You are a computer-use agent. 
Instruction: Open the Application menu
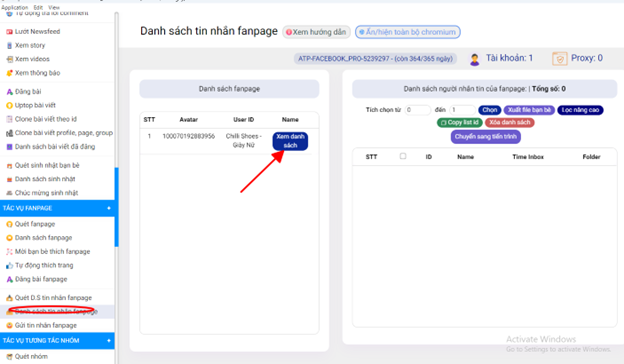pos(14,7)
